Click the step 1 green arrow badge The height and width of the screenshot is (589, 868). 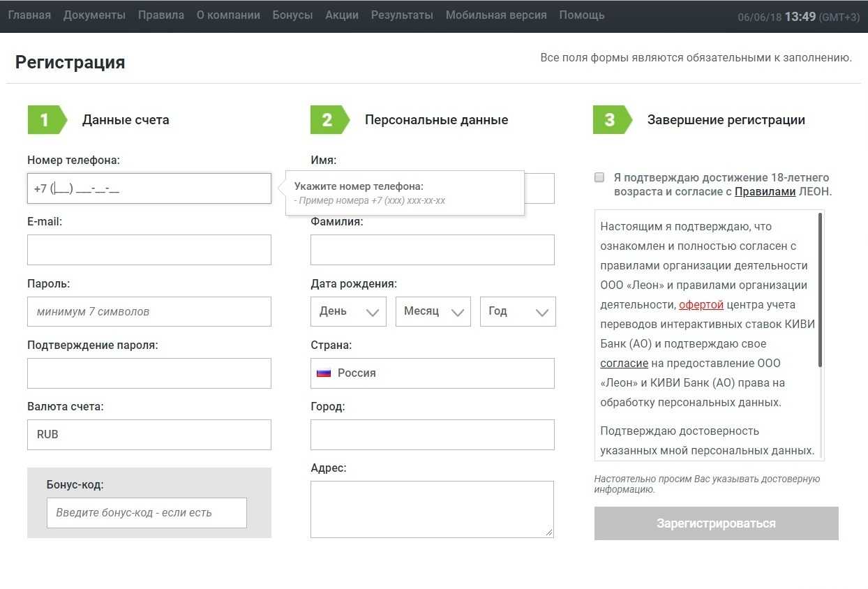pyautogui.click(x=47, y=120)
